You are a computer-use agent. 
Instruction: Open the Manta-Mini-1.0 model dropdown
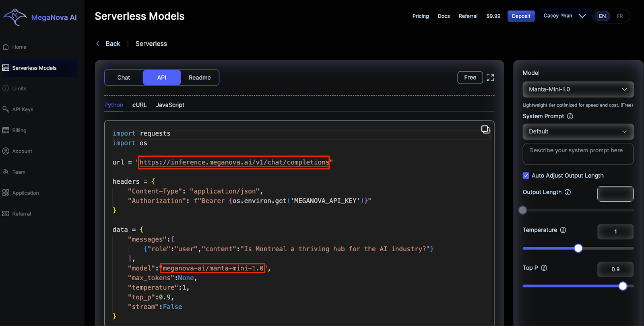coord(578,89)
